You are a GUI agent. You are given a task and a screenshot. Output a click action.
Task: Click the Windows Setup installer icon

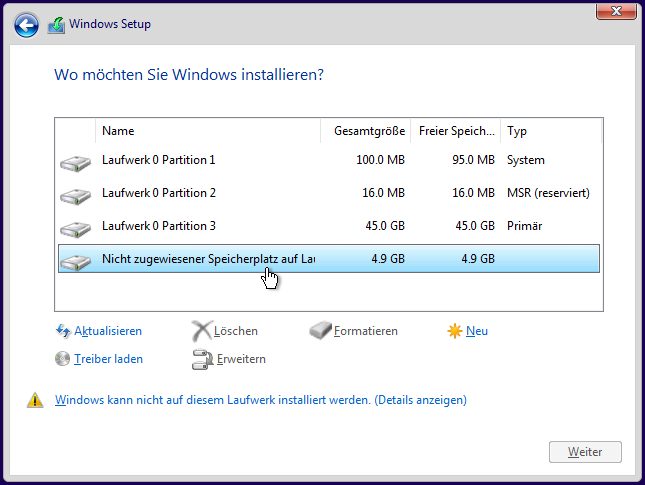57,25
